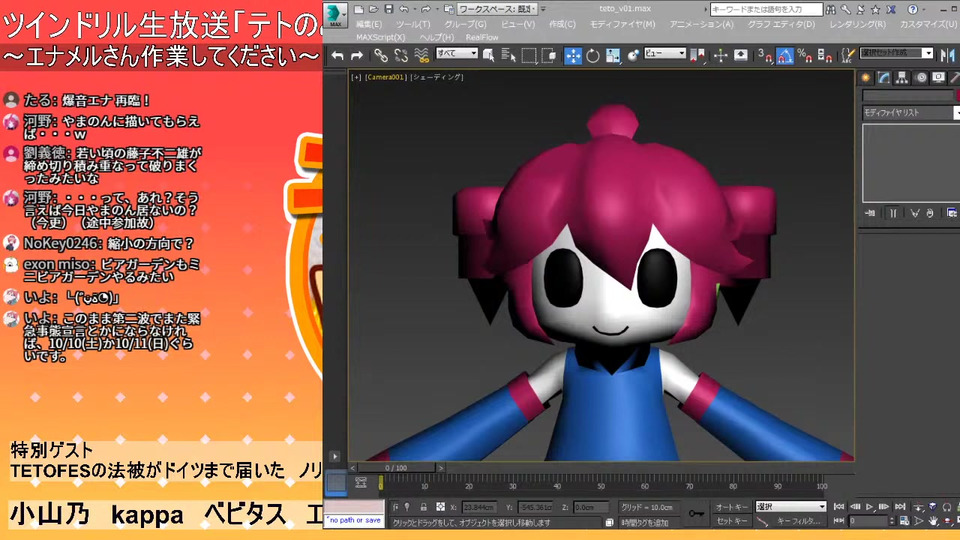Click the object color swatch in Modify panel
Screen dimensions: 960x540
(x=957, y=96)
